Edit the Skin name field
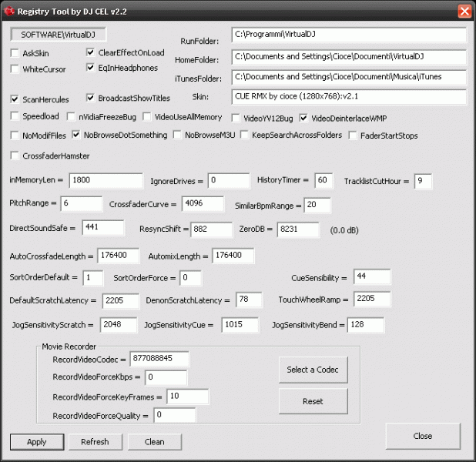This screenshot has height=462, width=476. tap(349, 97)
